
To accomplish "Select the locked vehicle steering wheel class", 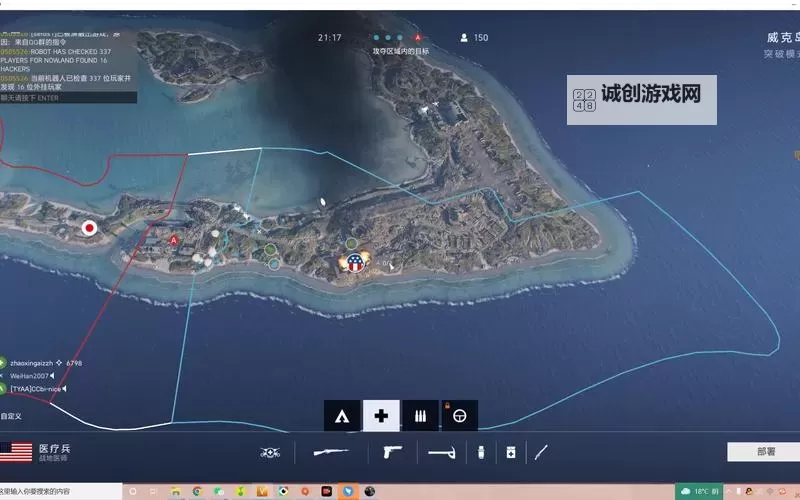I will (459, 416).
